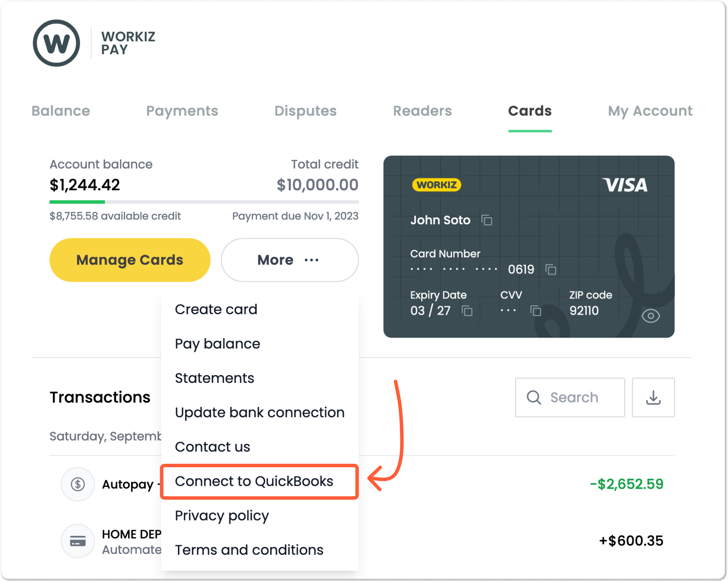
Task: Click the Workiz Pay logo icon
Action: tap(56, 43)
